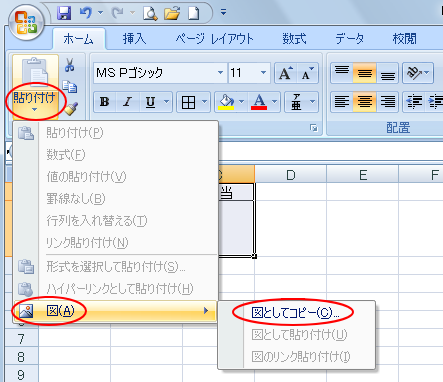Viewport: 443px width, 382px height.
Task: Align cell text right
Action: (x=387, y=102)
